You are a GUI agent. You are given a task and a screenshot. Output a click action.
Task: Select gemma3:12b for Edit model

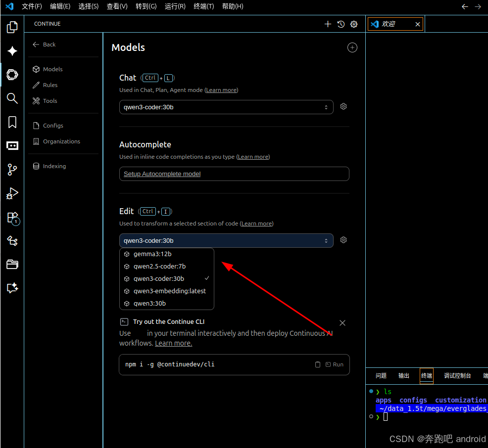click(x=166, y=254)
